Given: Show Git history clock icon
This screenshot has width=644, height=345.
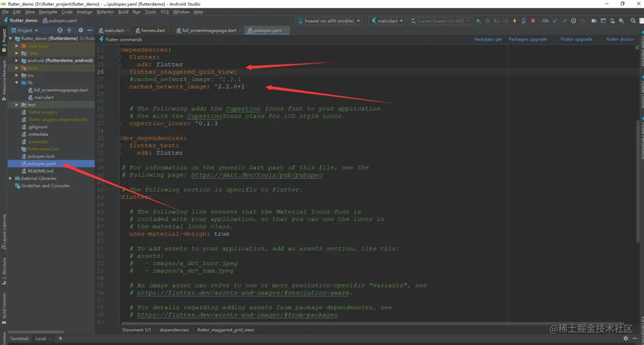Looking at the screenshot, I should (573, 21).
